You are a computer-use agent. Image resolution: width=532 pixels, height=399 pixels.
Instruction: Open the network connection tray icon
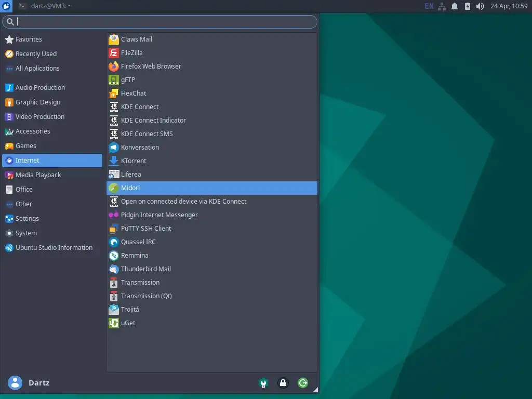(442, 6)
